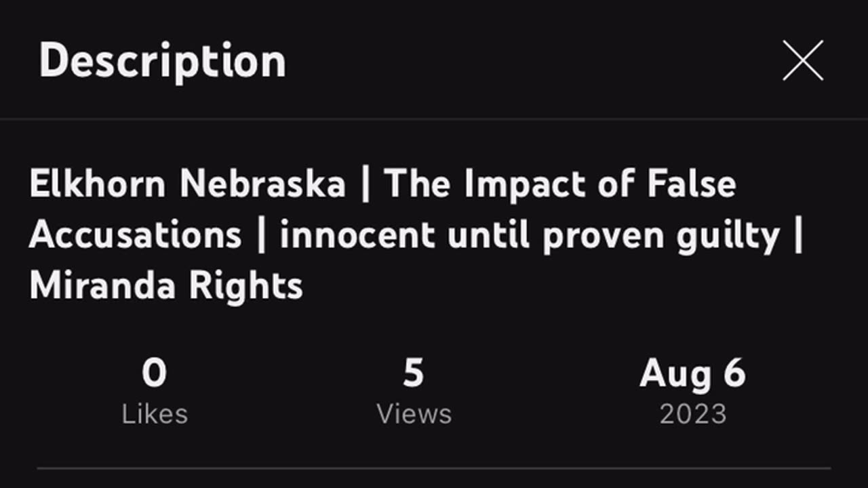
Task: Close the Description panel with the X
Action: tap(803, 60)
